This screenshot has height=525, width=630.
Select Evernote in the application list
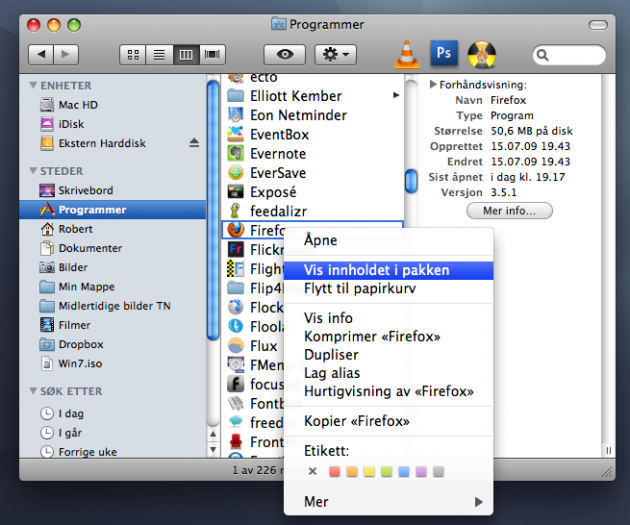coord(312,154)
